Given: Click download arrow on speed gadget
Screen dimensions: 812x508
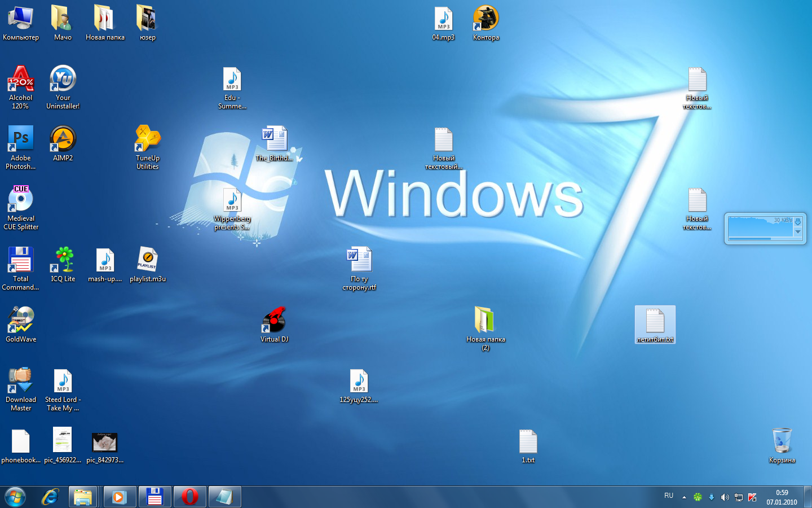Looking at the screenshot, I should click(x=798, y=222).
